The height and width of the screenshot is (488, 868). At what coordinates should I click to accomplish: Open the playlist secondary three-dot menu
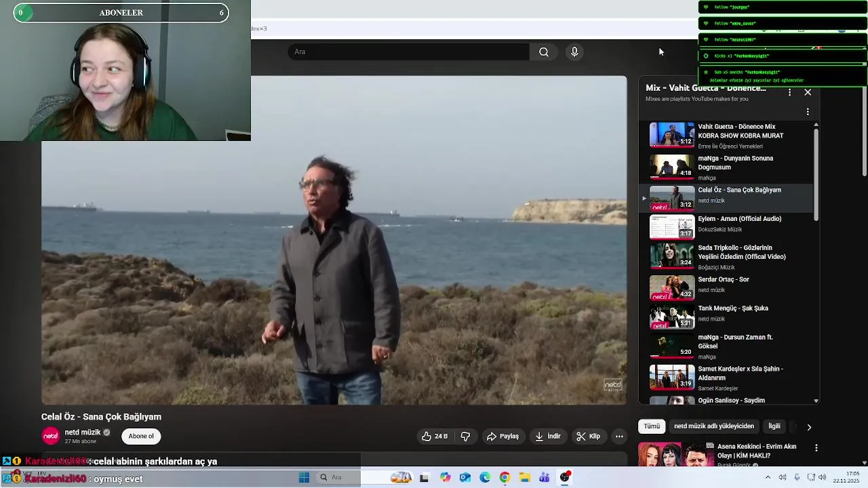point(808,111)
